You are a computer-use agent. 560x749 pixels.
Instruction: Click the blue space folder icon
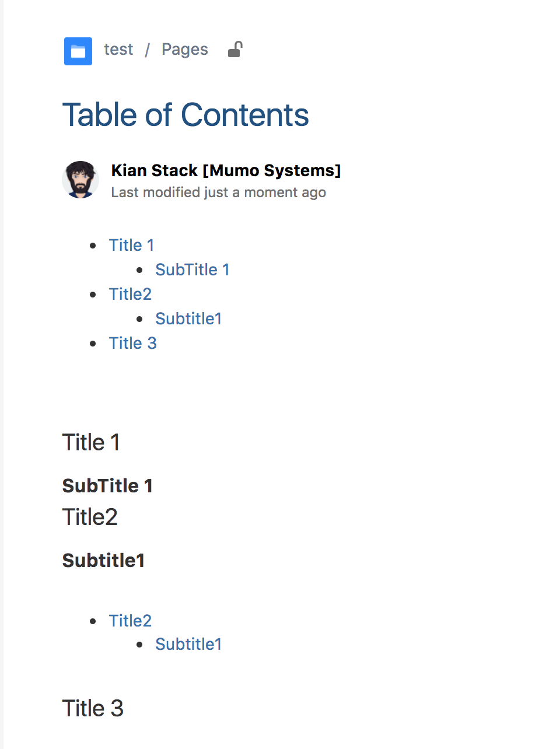78,51
